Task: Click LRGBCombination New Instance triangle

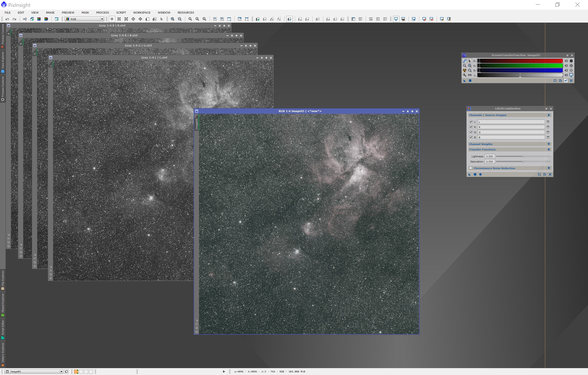Action: coord(469,174)
